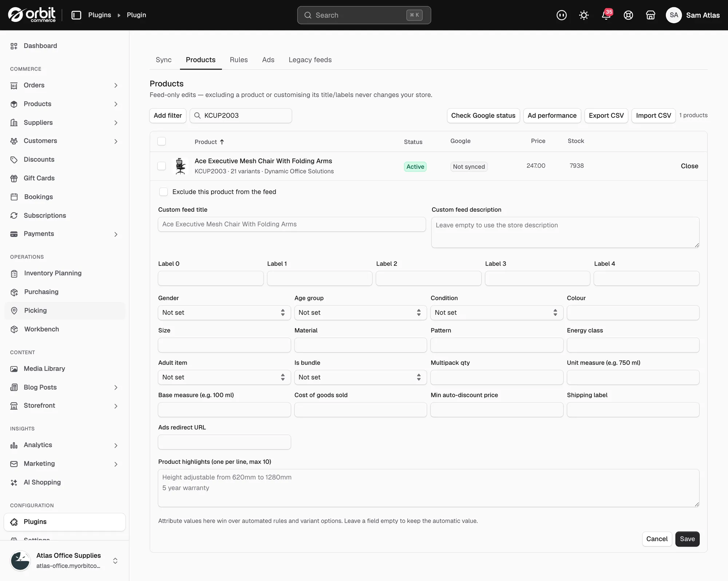Open Dashboard from the sidebar
728x581 pixels.
(64, 46)
